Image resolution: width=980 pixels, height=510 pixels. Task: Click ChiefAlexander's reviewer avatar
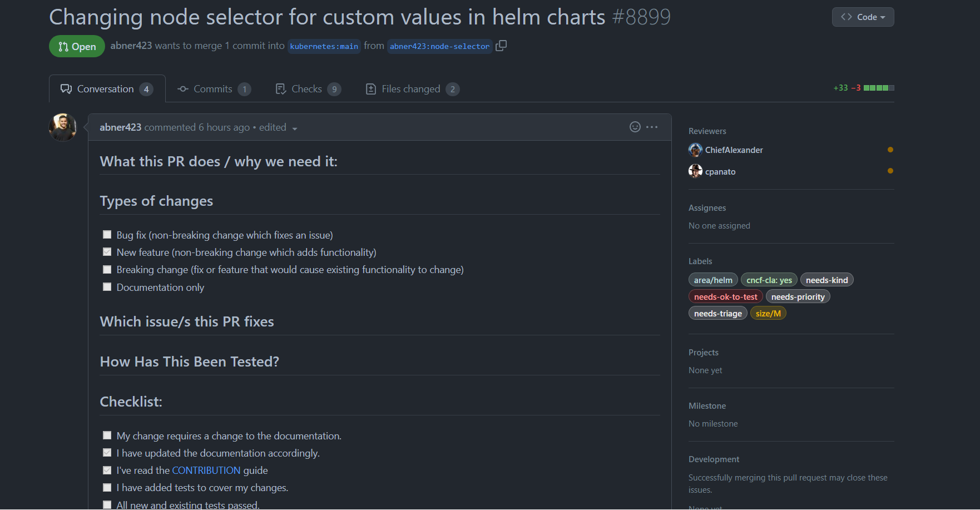695,150
